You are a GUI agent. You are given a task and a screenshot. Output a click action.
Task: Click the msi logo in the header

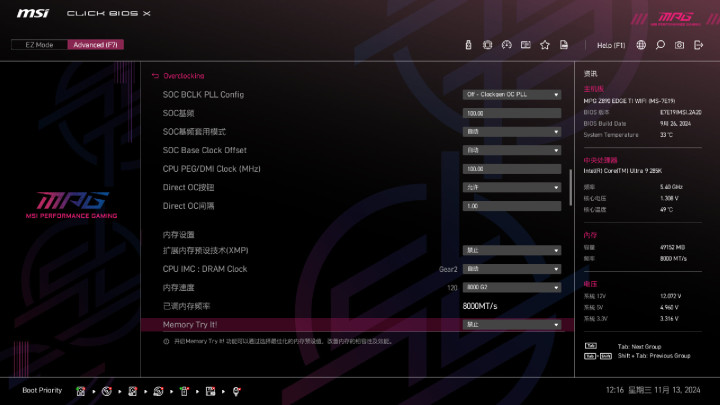click(x=33, y=13)
